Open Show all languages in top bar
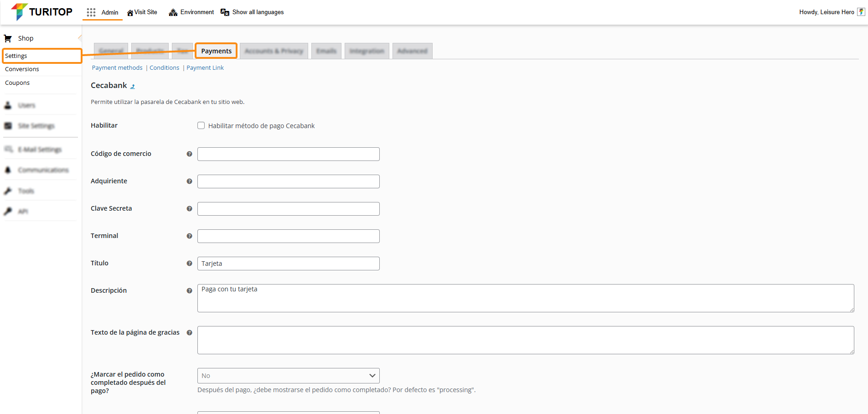Image resolution: width=868 pixels, height=414 pixels. click(x=252, y=12)
